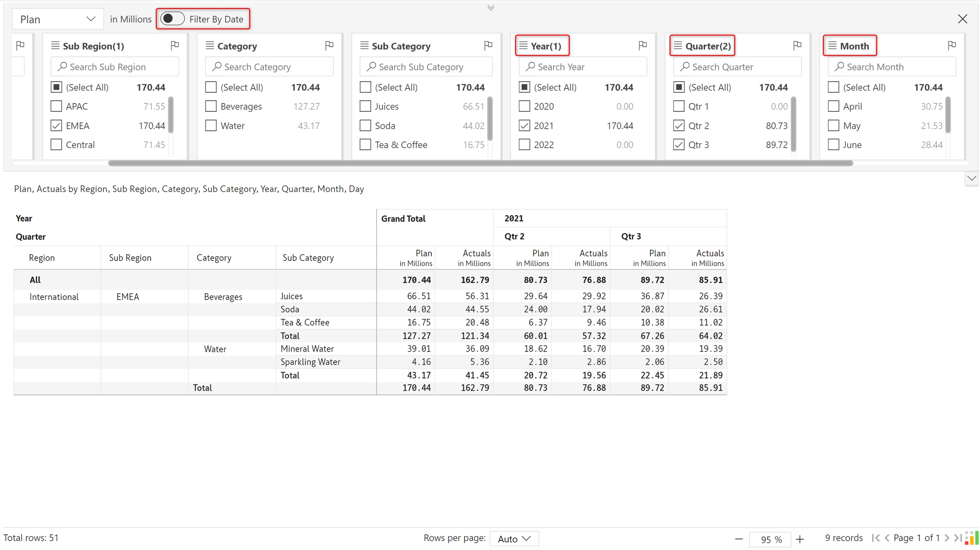The height and width of the screenshot is (550, 980).
Task: Click the zoom out minus icon
Action: point(739,539)
